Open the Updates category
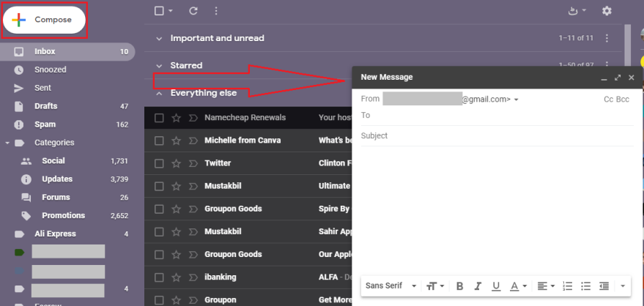644x306 pixels. click(x=57, y=179)
